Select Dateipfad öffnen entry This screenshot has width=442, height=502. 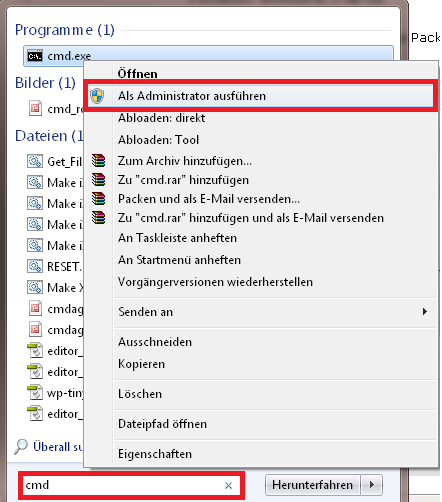(162, 424)
